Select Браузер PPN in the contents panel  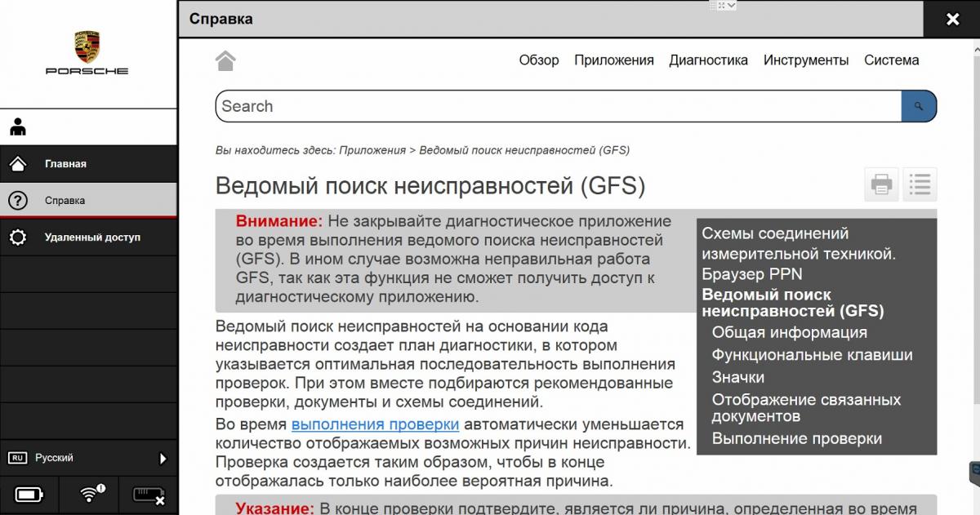tap(751, 274)
